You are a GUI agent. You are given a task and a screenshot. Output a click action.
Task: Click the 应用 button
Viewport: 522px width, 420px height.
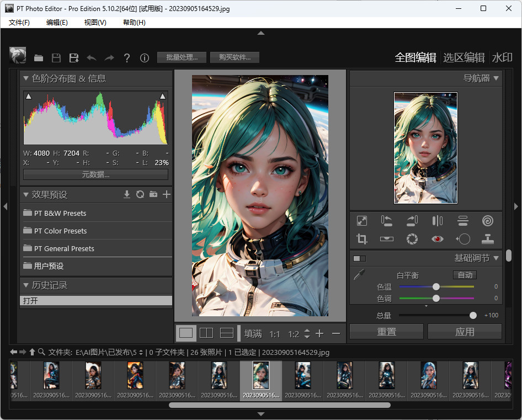pos(465,332)
